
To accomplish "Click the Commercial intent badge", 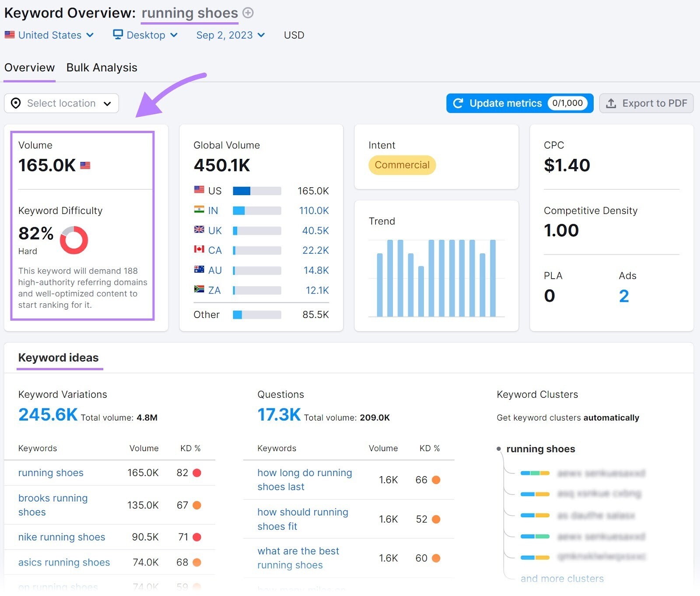I will pos(402,165).
